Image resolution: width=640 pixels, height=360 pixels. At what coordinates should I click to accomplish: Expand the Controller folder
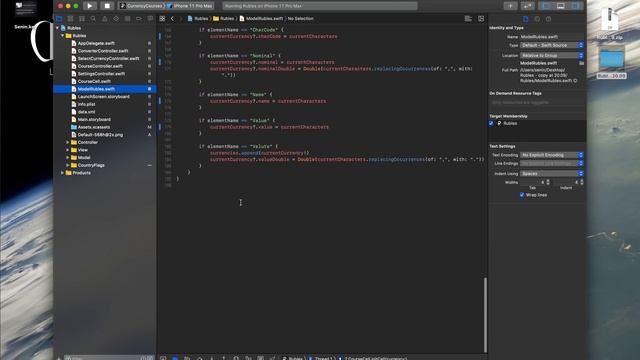[68, 142]
